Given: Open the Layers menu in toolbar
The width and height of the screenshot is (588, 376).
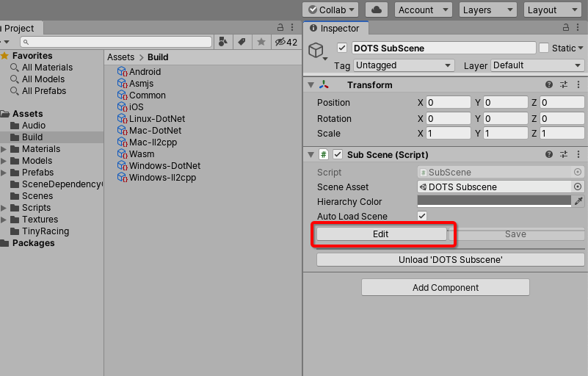Looking at the screenshot, I should tap(487, 10).
